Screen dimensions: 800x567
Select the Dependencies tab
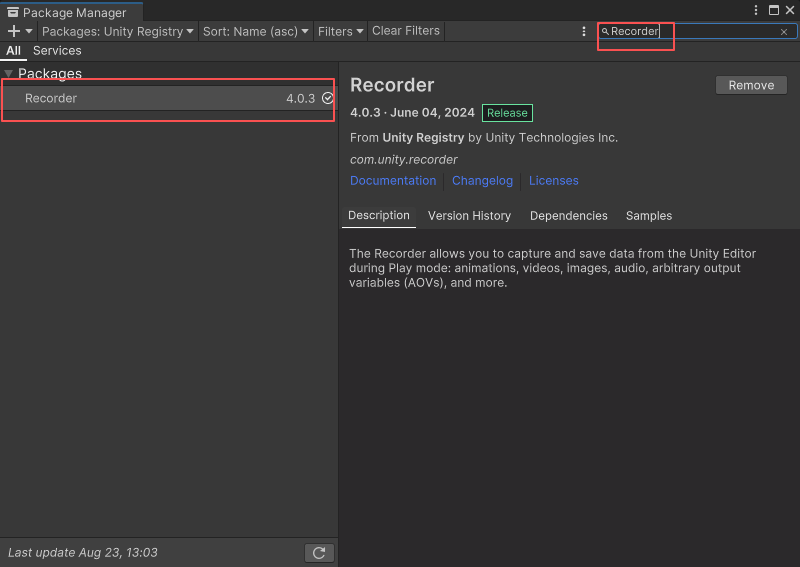click(568, 216)
